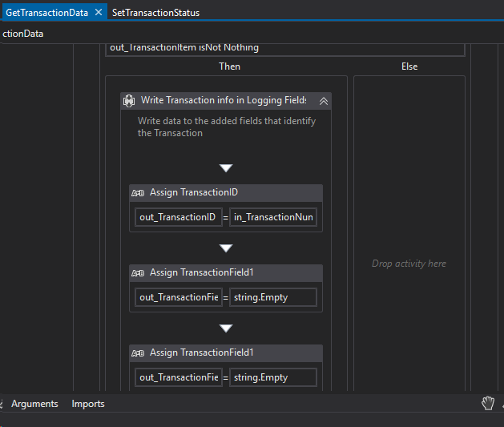This screenshot has width=504, height=427.
Task: Click the breadcrumb 'ctionData' path item
Action: point(22,34)
